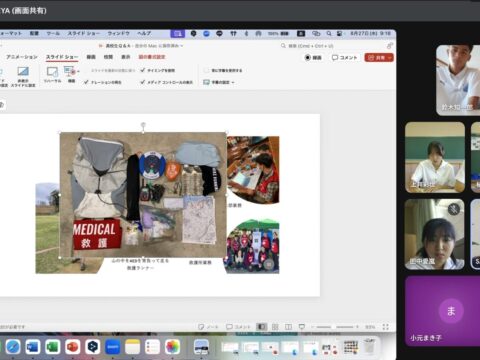
Task: Start slideshow from status bar icon
Action: pyautogui.click(x=302, y=327)
